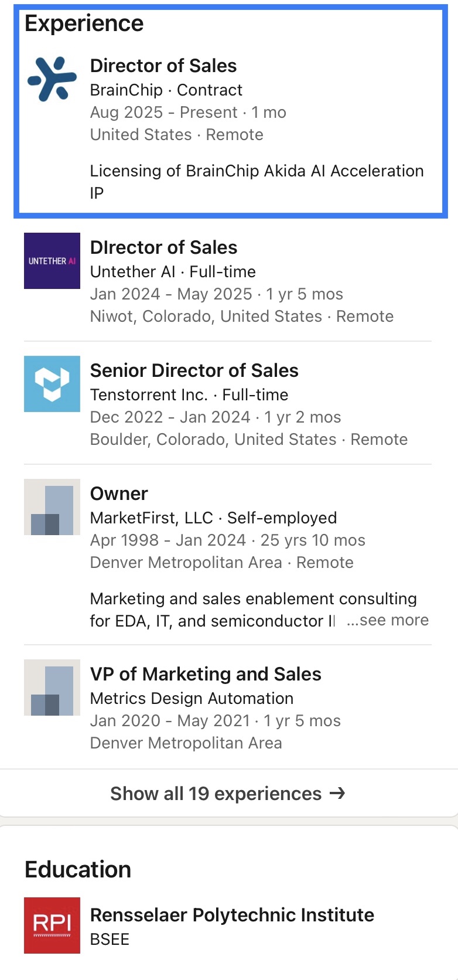Screen dimensions: 458x980
Task: Open the Rensselaer RPI logo
Action: 52,925
